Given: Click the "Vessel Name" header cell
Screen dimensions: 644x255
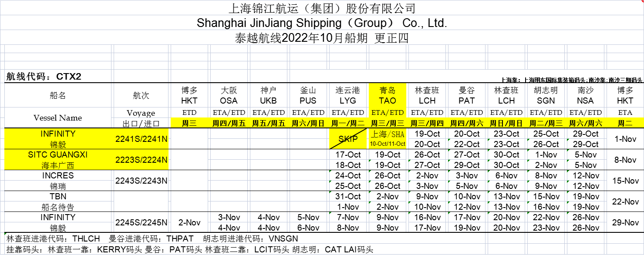Looking at the screenshot, I should coord(58,118).
